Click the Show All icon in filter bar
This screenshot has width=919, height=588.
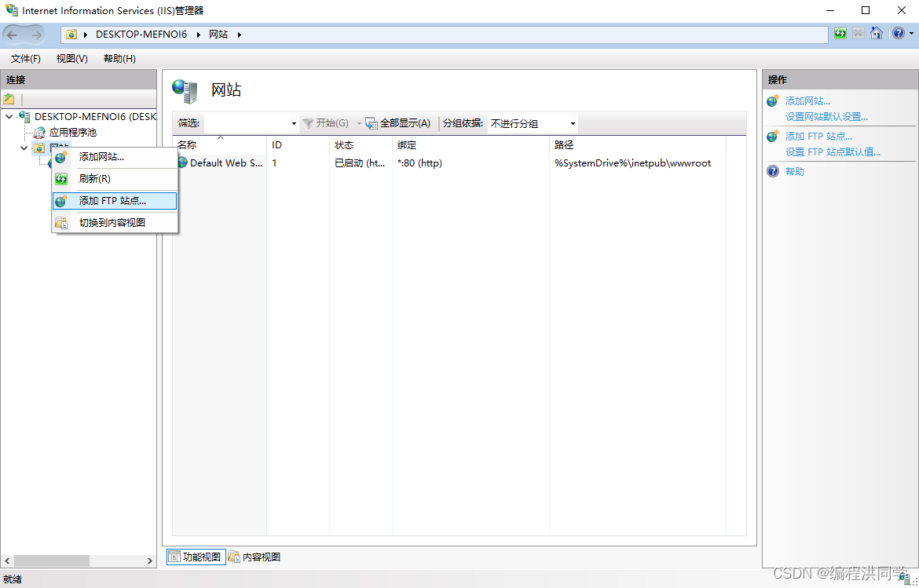(x=372, y=123)
